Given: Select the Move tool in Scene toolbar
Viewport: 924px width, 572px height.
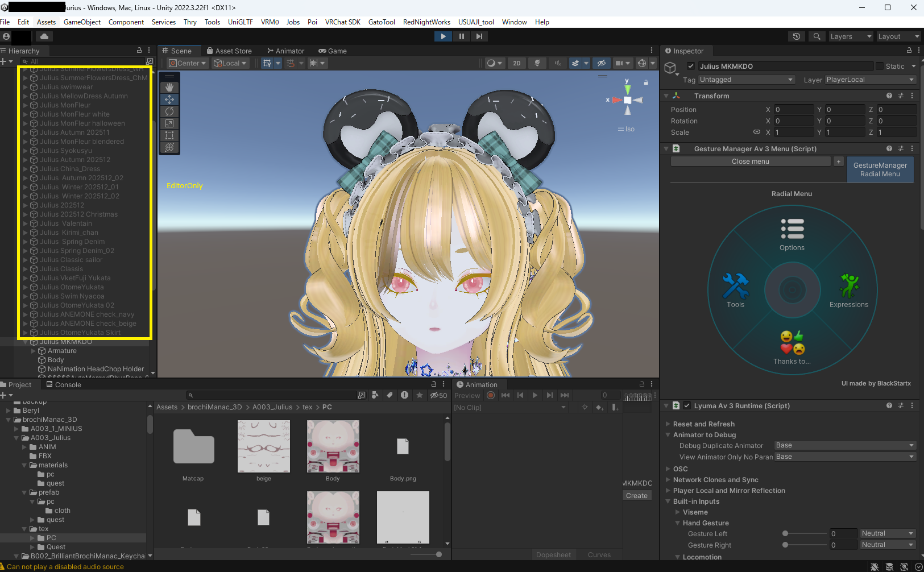Looking at the screenshot, I should click(169, 99).
